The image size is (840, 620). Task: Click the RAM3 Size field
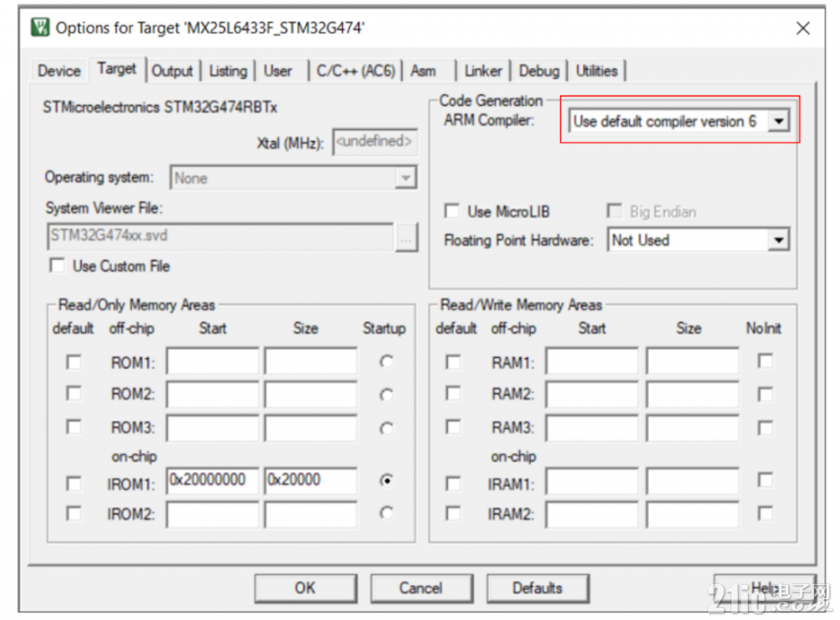pyautogui.click(x=693, y=427)
